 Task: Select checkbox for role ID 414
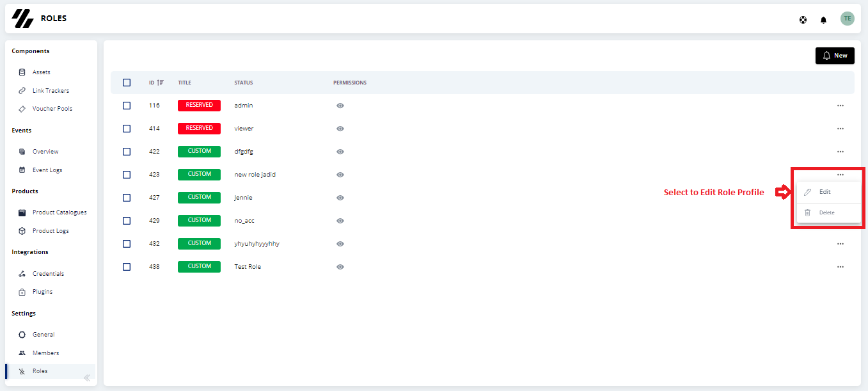[127, 129]
